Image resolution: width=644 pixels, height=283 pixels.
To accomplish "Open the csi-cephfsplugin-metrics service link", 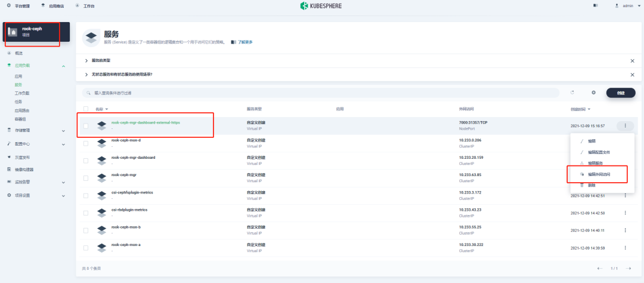I will pos(132,192).
